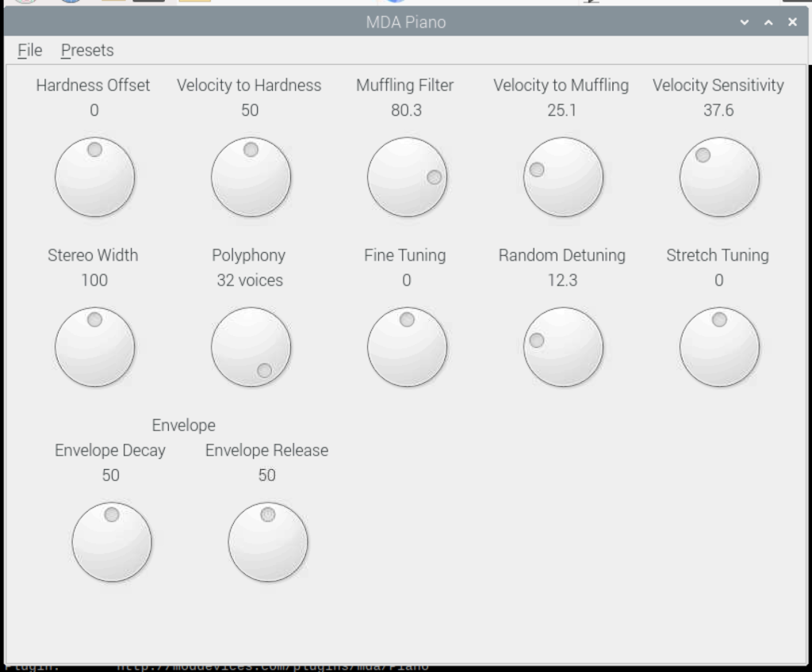812x672 pixels.
Task: Click the Polyphony value 32 voices
Action: pos(250,280)
